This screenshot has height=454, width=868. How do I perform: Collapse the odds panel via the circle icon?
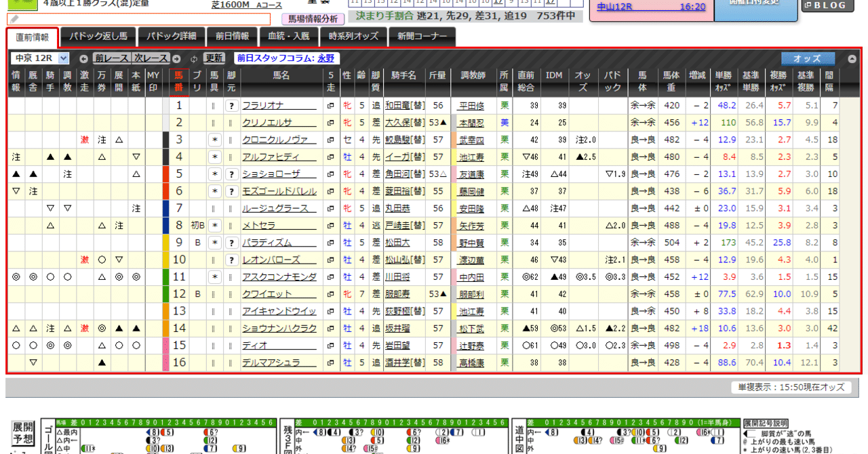852,58
